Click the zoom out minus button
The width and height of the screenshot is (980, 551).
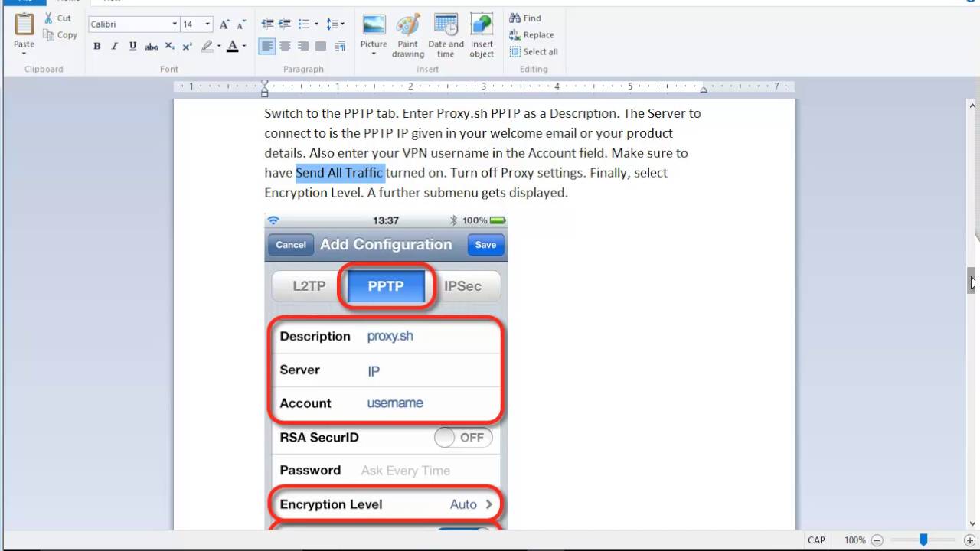[x=877, y=540]
